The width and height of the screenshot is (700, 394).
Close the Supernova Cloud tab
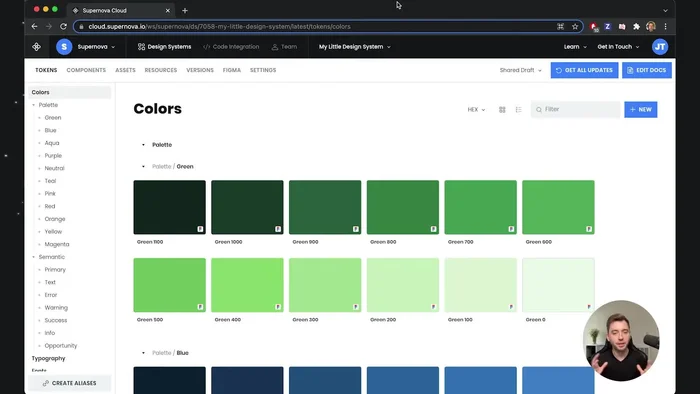click(x=167, y=10)
